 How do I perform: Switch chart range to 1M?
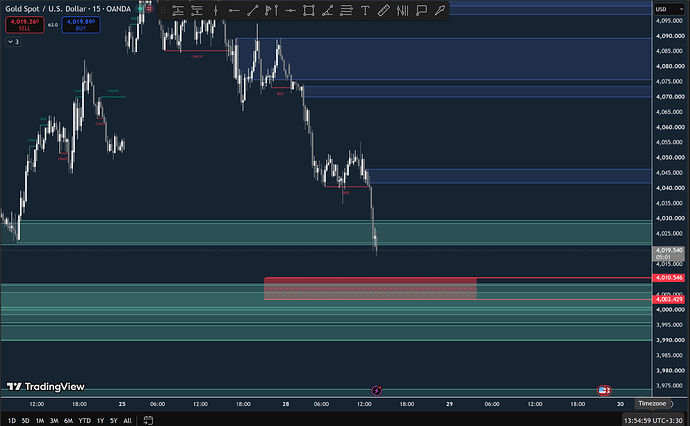pos(40,421)
